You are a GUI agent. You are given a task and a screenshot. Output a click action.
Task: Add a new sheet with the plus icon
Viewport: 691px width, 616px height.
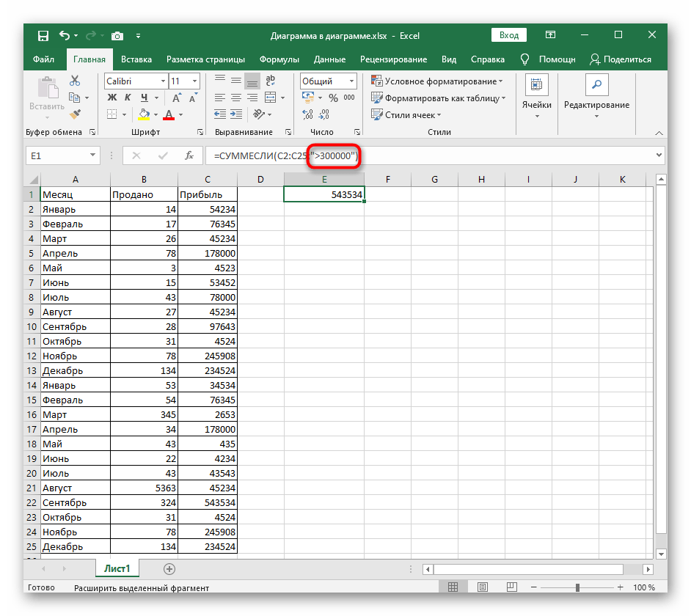pyautogui.click(x=169, y=568)
